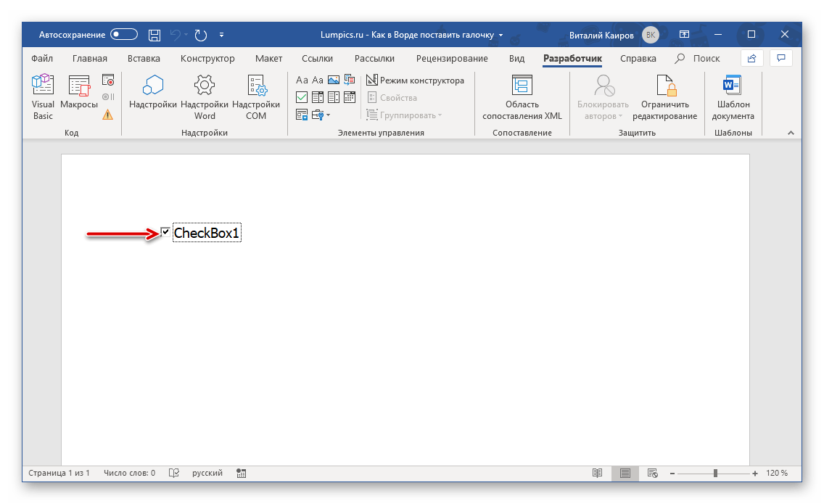Click the pause macro recording icon

pos(108,97)
